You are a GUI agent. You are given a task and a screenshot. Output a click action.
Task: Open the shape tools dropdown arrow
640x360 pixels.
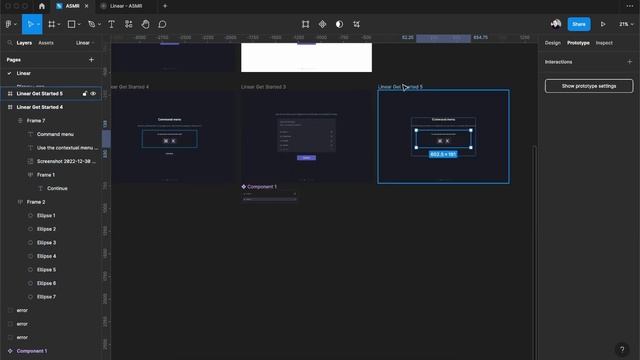79,24
